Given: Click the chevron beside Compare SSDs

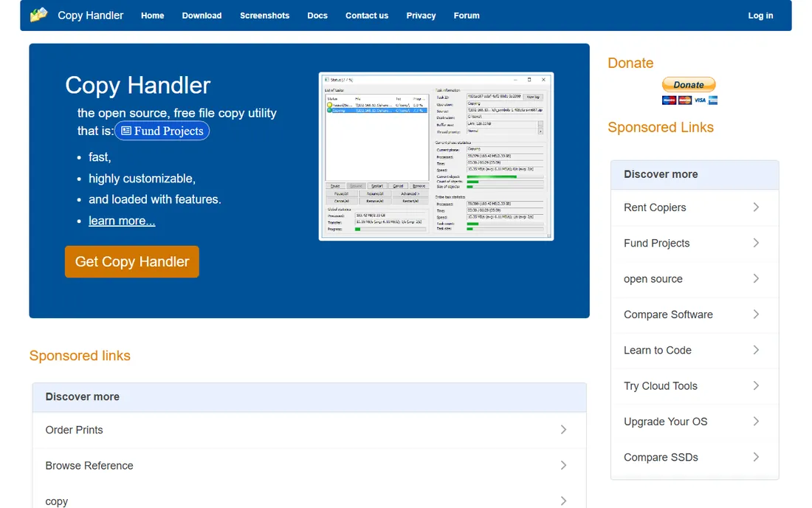Looking at the screenshot, I should (x=756, y=457).
